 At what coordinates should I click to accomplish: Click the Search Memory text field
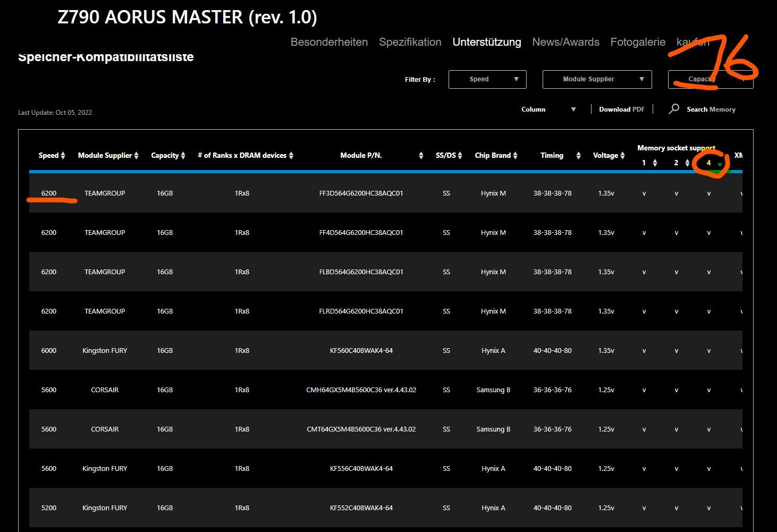[x=711, y=109]
